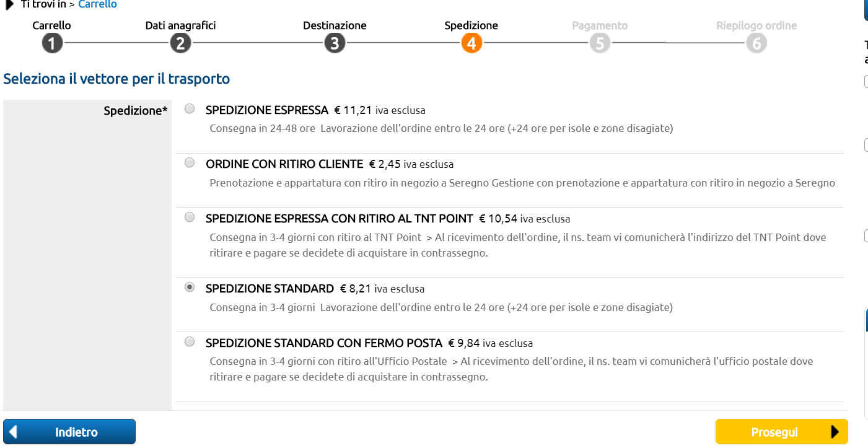The image size is (868, 448).
Task: Click the Pagamento step label
Action: point(600,25)
